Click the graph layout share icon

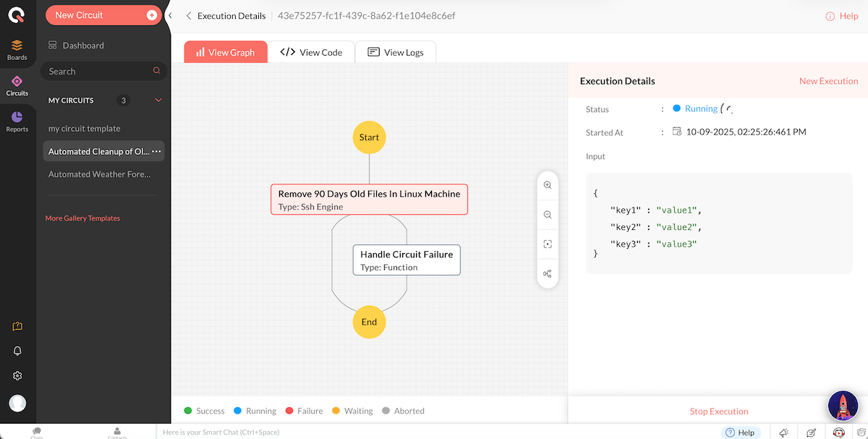tap(548, 273)
